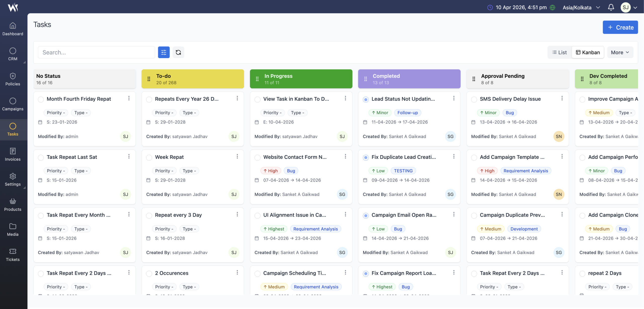The image size is (644, 309).
Task: Click the refresh icon beside search
Action: click(178, 52)
